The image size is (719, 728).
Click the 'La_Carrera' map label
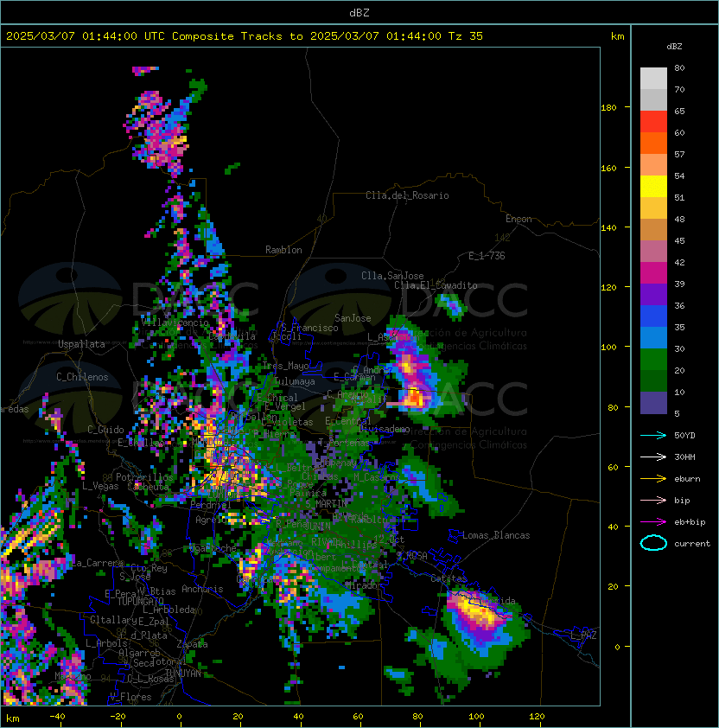click(98, 563)
